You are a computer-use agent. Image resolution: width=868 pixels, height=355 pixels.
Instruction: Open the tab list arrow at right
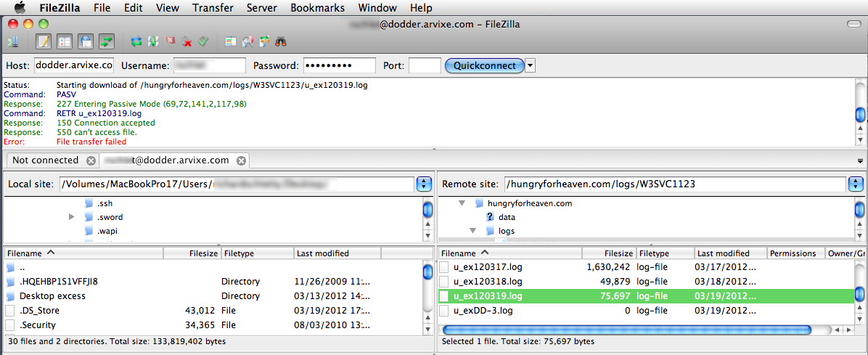860,160
